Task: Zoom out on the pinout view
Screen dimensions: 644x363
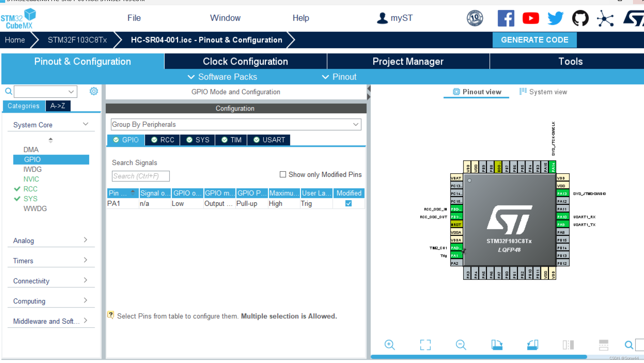Action: pos(461,345)
